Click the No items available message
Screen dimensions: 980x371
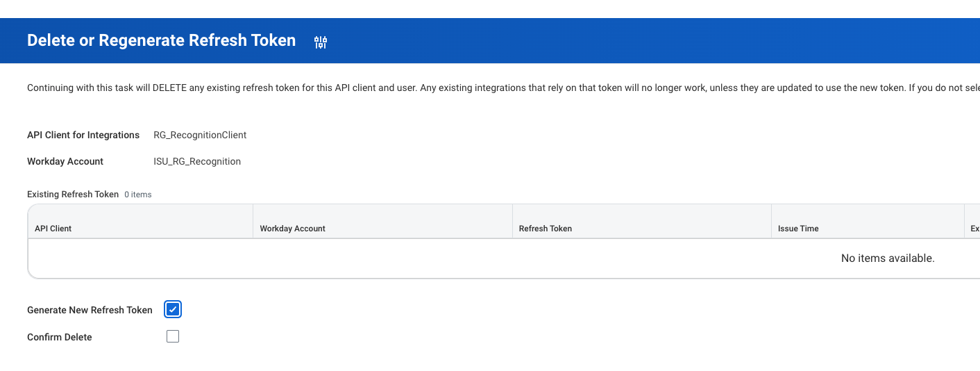pos(888,258)
